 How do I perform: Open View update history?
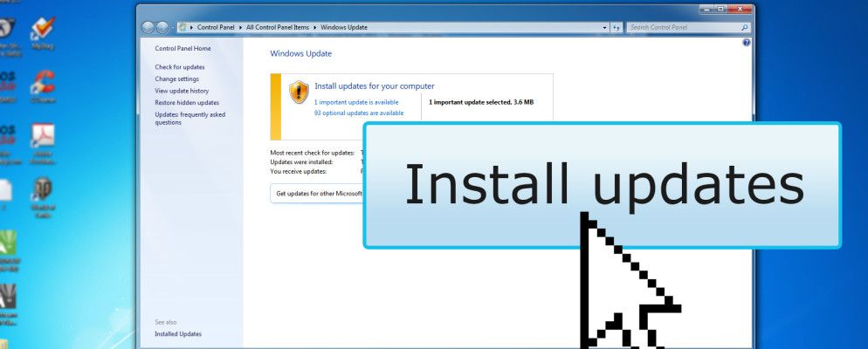pyautogui.click(x=182, y=91)
